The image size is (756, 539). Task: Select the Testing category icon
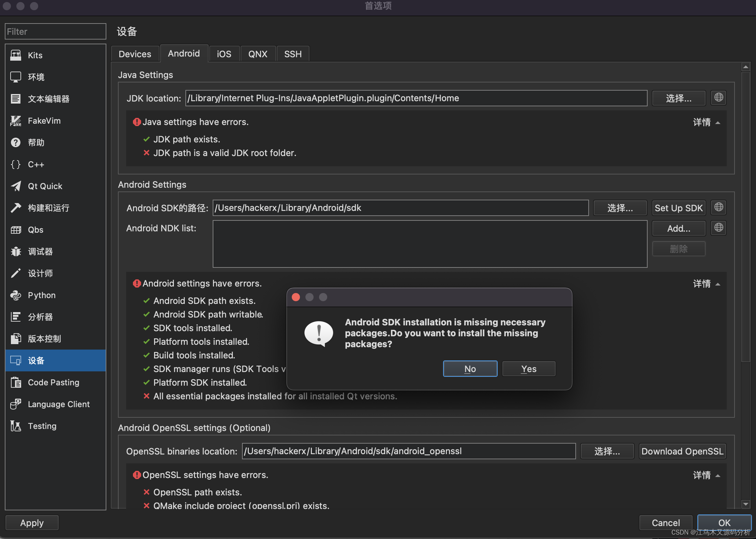(x=16, y=426)
